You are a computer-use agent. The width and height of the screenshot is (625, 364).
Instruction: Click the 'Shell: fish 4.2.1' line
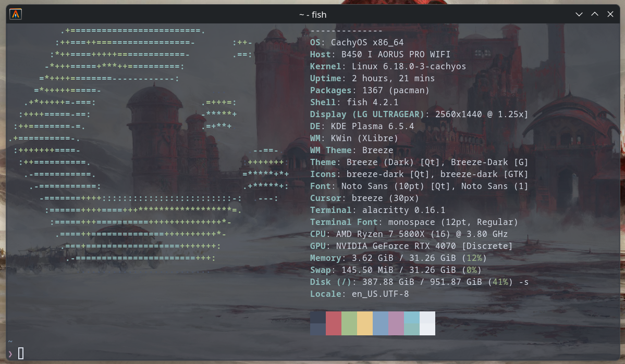(x=354, y=103)
